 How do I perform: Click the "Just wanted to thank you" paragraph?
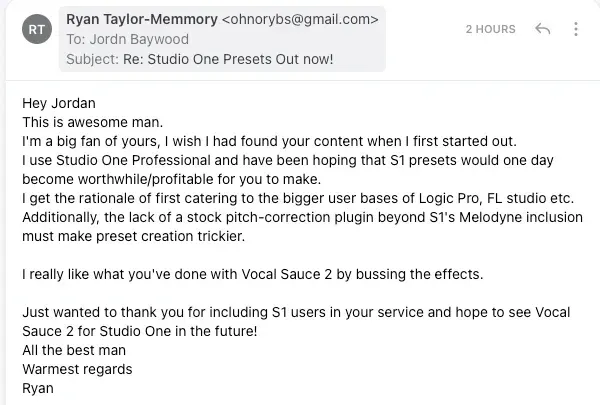[x=296, y=322]
